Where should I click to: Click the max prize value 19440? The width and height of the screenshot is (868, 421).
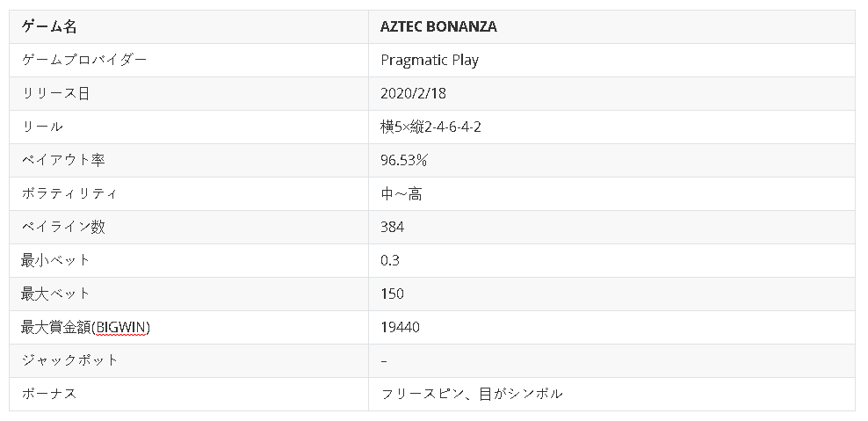400,327
